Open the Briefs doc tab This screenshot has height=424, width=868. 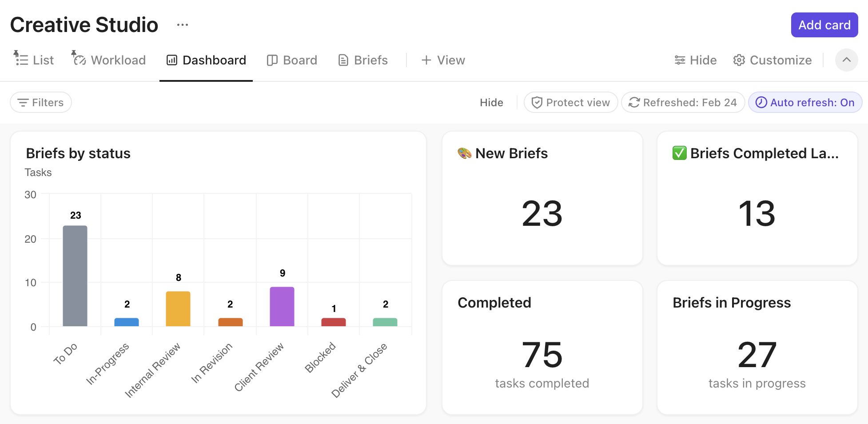[x=363, y=60]
